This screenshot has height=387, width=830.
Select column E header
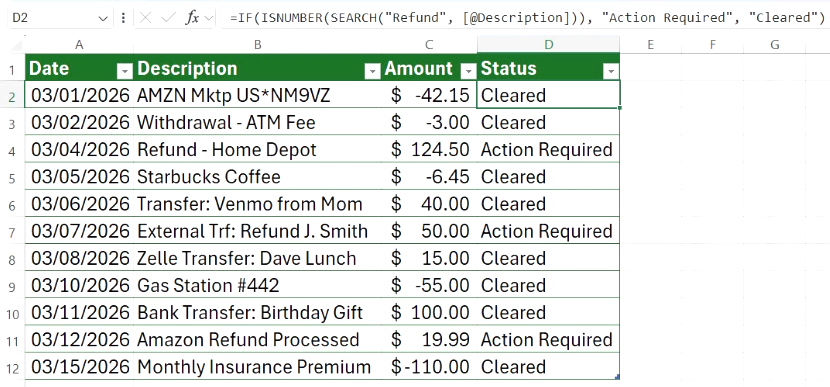pos(651,45)
